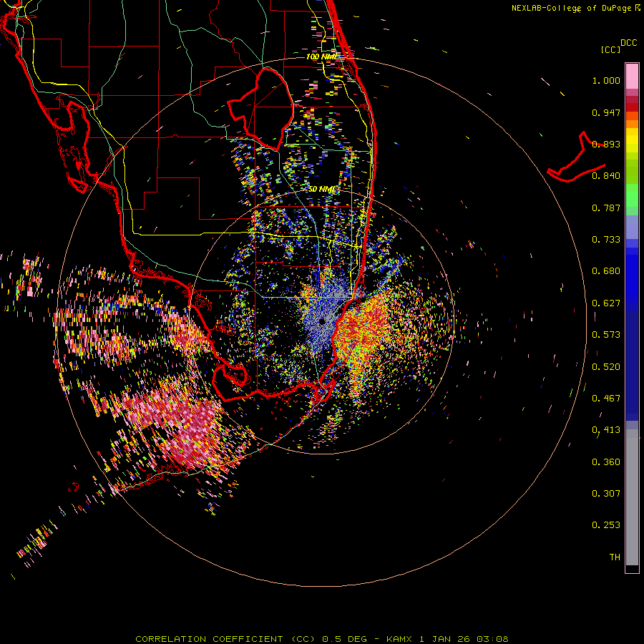Pick the red swatch near 0.947
Image resolution: width=644 pixels, height=644 pixels.
[632, 107]
